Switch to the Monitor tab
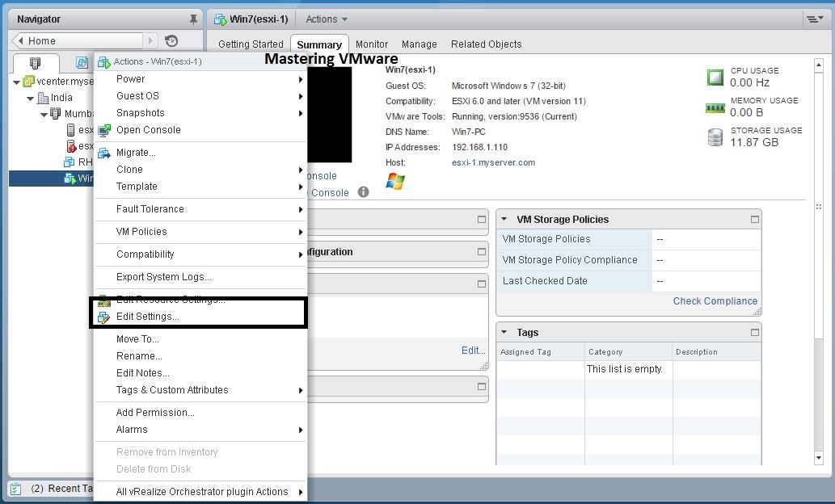This screenshot has width=835, height=504. [371, 44]
